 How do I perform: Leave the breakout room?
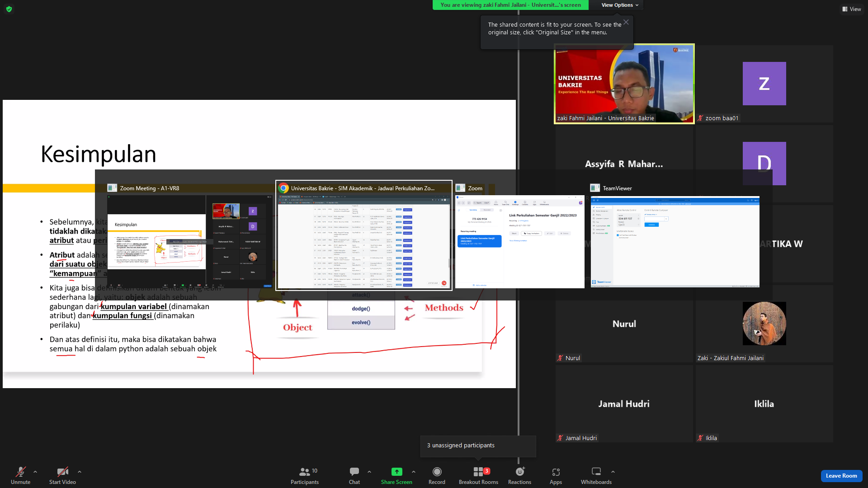coord(841,476)
